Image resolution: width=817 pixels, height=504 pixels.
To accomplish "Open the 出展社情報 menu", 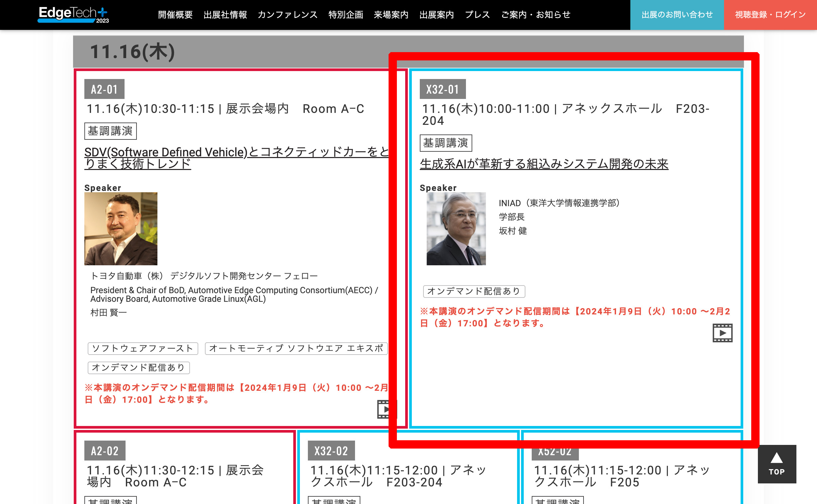I will pos(225,15).
